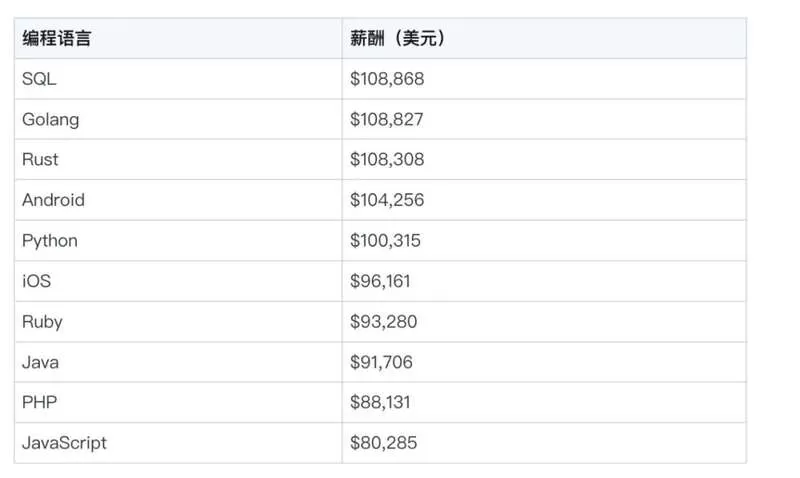Image resolution: width=800 pixels, height=478 pixels.
Task: Click the 薪酬（美元） column header
Action: pos(396,38)
